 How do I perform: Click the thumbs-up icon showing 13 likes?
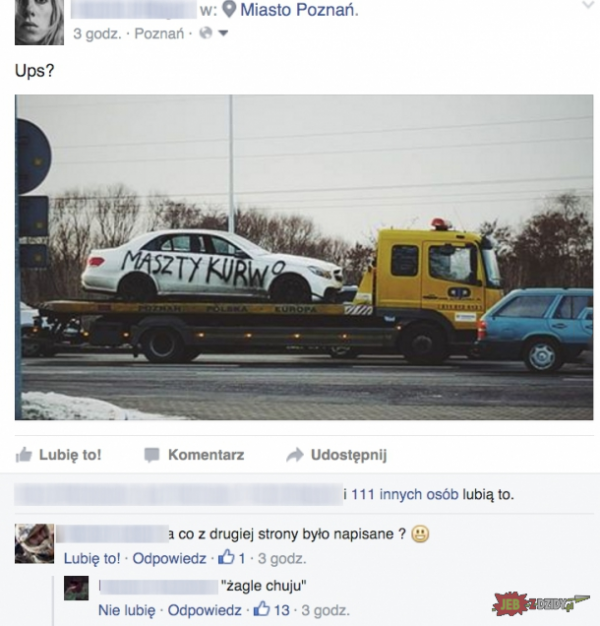[x=262, y=609]
